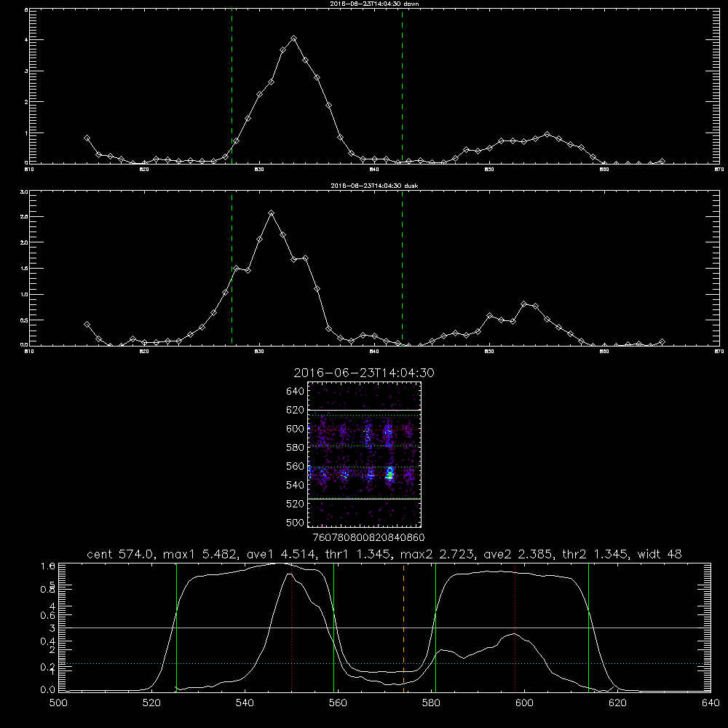The image size is (728, 728).
Task: Click the upper solid white line across the heatmap
Action: click(x=365, y=410)
